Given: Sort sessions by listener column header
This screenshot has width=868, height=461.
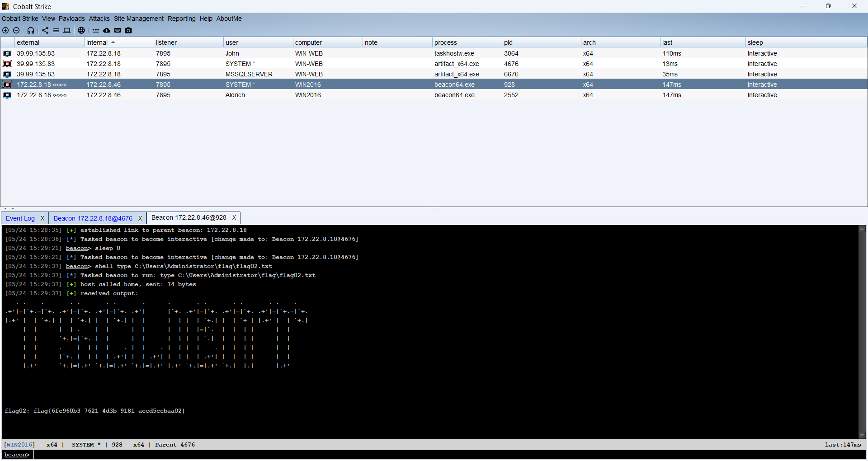Looking at the screenshot, I should coord(189,42).
